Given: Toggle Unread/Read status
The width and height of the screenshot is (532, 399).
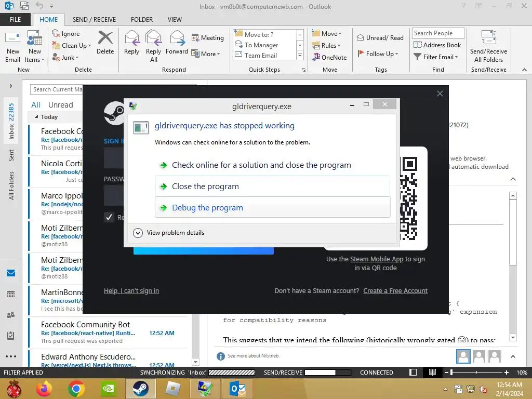Looking at the screenshot, I should tap(380, 37).
